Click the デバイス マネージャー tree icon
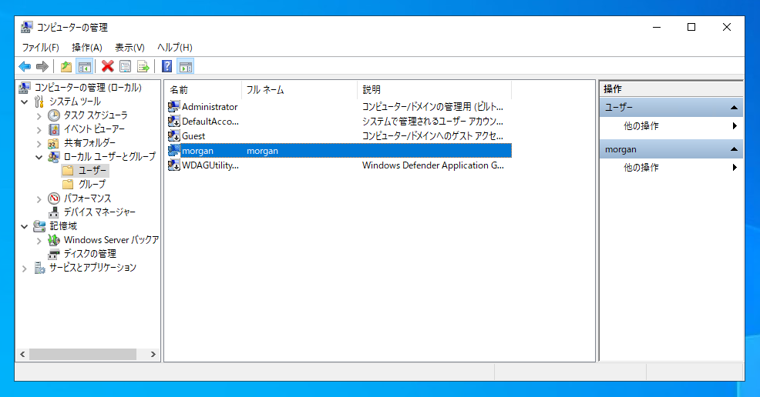The height and width of the screenshot is (397, 760). pyautogui.click(x=54, y=212)
